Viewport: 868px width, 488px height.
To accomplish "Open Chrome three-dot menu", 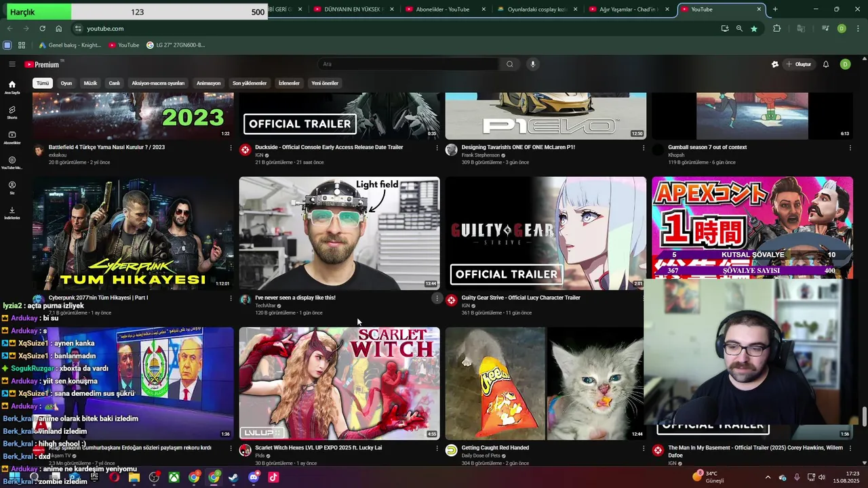I will click(x=858, y=28).
